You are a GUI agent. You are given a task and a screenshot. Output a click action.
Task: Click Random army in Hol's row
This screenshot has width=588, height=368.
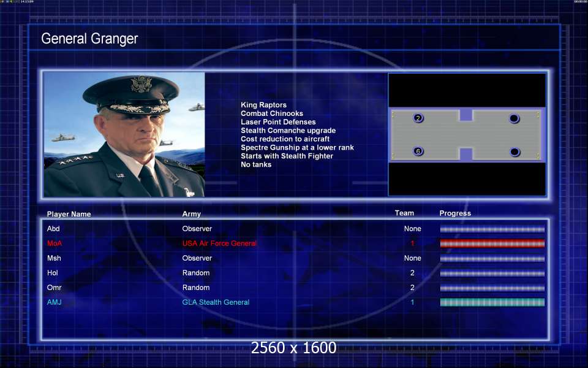(196, 273)
